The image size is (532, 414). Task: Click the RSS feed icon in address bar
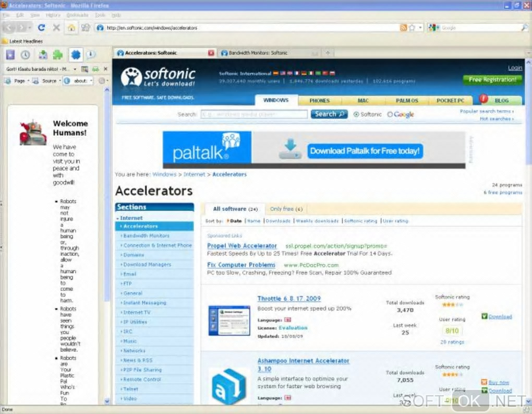403,28
